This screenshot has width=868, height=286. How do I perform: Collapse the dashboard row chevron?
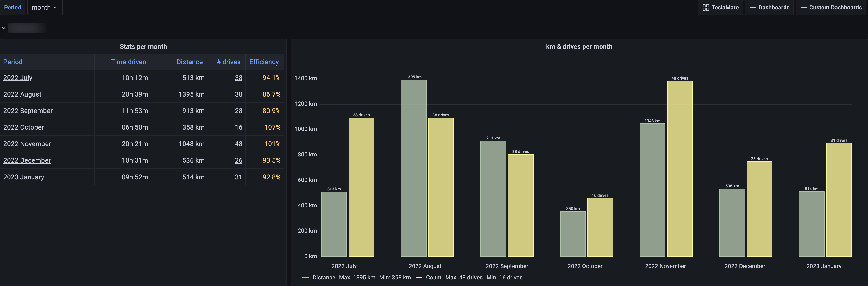[4, 28]
